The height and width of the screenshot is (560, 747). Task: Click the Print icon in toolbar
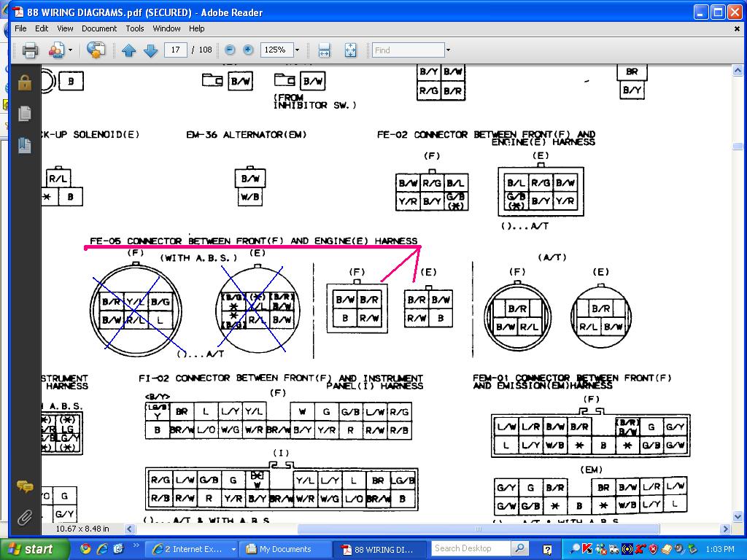(x=30, y=50)
